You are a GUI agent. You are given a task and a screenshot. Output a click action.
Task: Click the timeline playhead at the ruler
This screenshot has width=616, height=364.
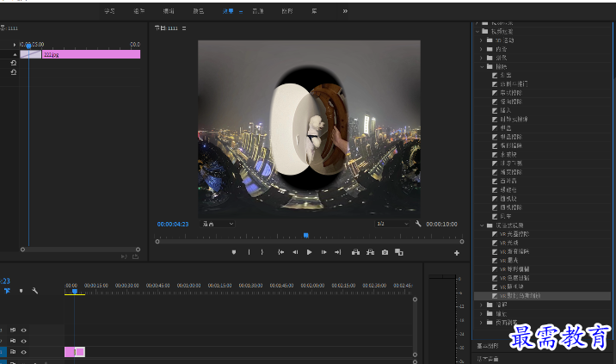pos(74,291)
